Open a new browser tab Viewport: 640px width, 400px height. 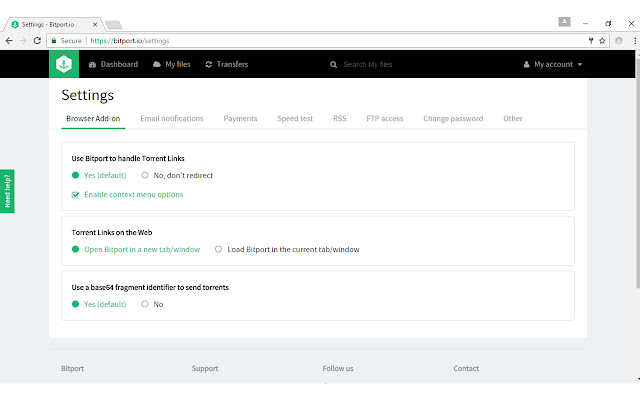coord(113,25)
